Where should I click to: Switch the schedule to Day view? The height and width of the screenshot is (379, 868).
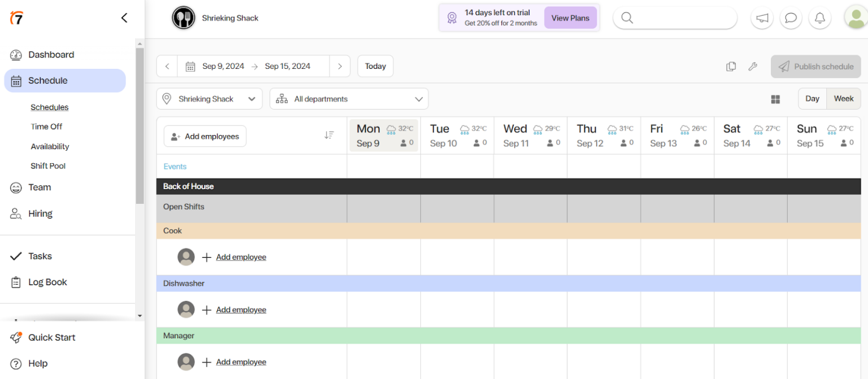point(812,98)
